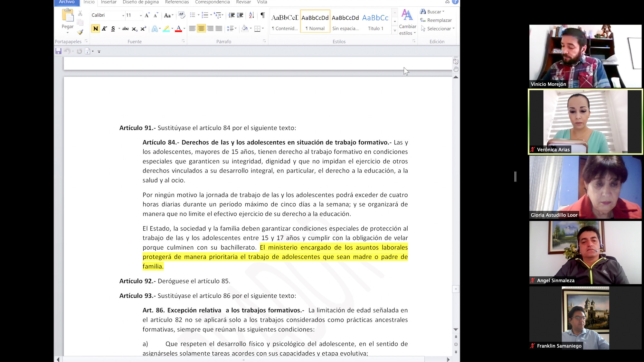Click the Pegar clipboard icon
644x362 pixels.
pyautogui.click(x=68, y=15)
